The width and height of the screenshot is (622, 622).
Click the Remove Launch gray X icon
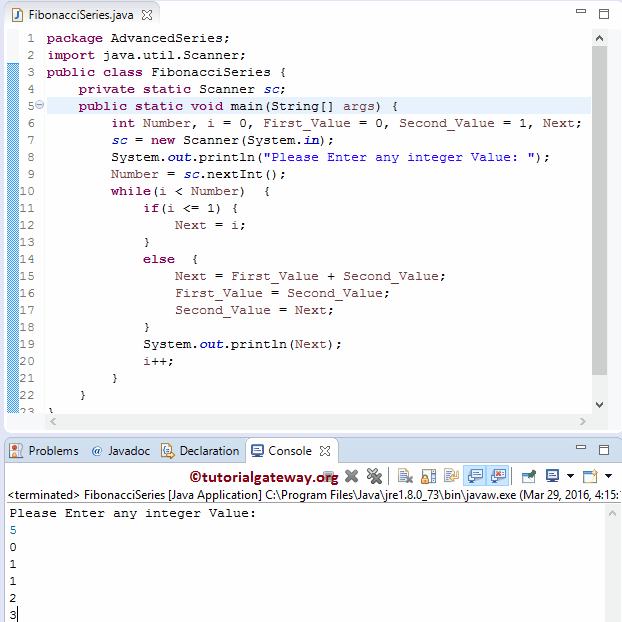(x=351, y=476)
